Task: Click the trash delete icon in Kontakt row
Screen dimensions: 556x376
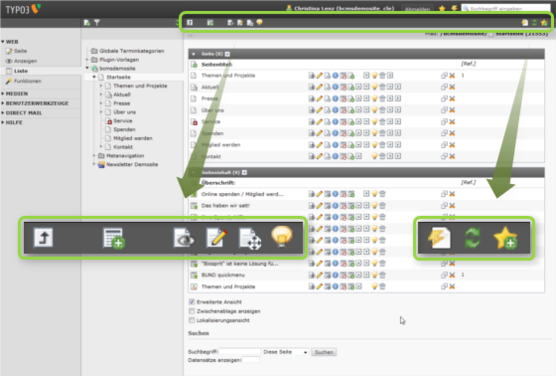Action: [x=382, y=156]
